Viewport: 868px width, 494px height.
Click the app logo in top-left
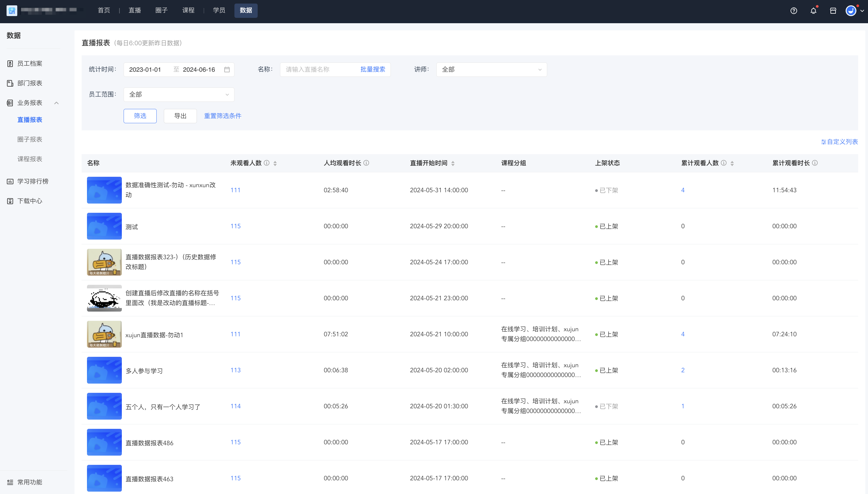12,11
